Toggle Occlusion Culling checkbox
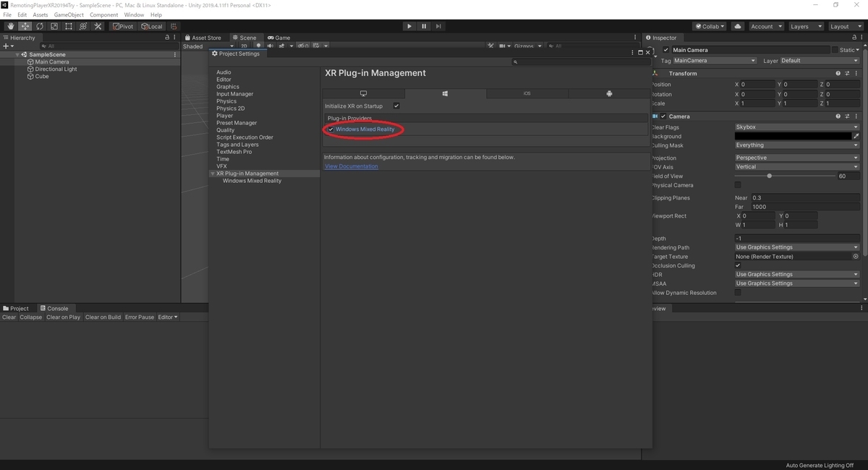The image size is (868, 470). click(738, 265)
